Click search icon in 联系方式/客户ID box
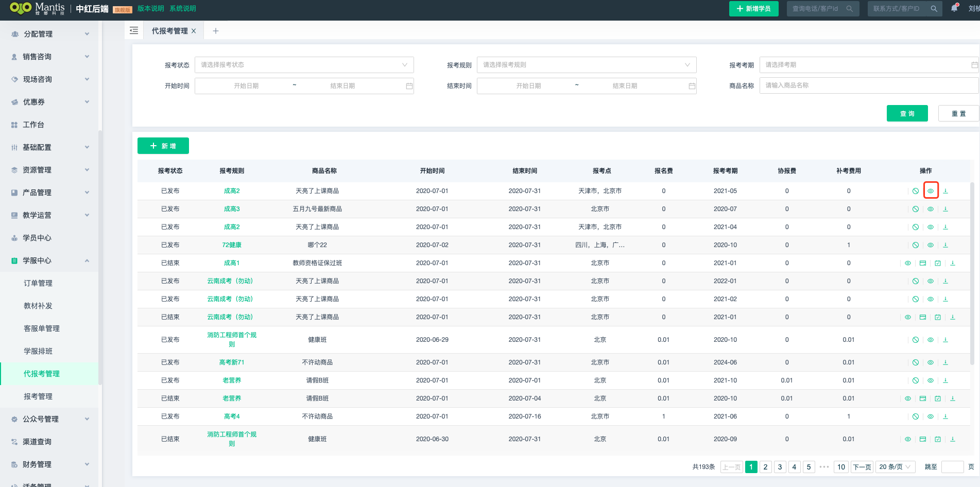 [934, 9]
